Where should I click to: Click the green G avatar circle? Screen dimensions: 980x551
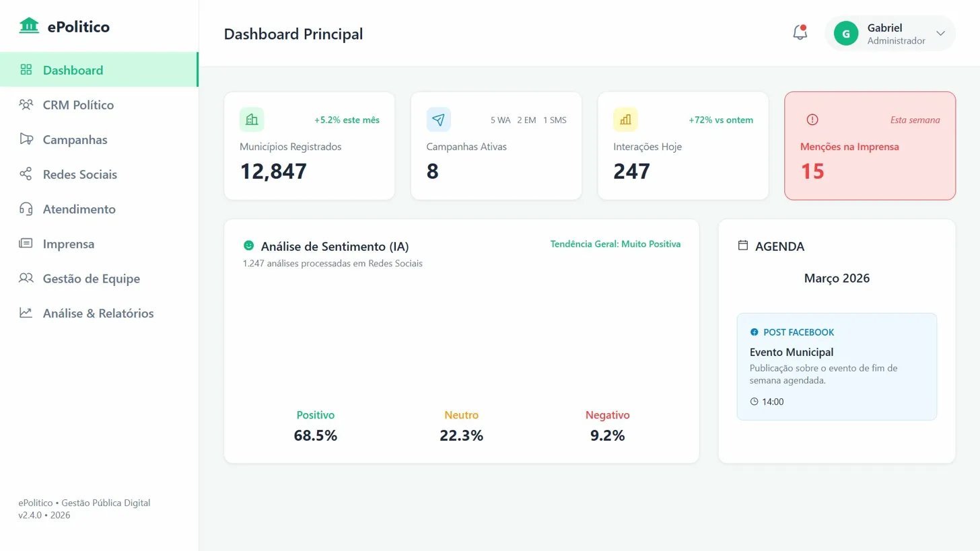tap(845, 33)
